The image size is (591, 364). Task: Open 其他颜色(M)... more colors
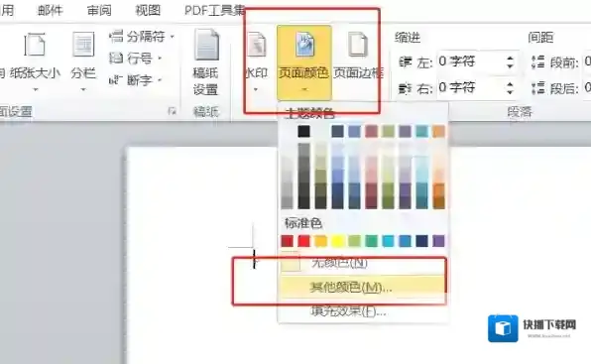tap(363, 287)
